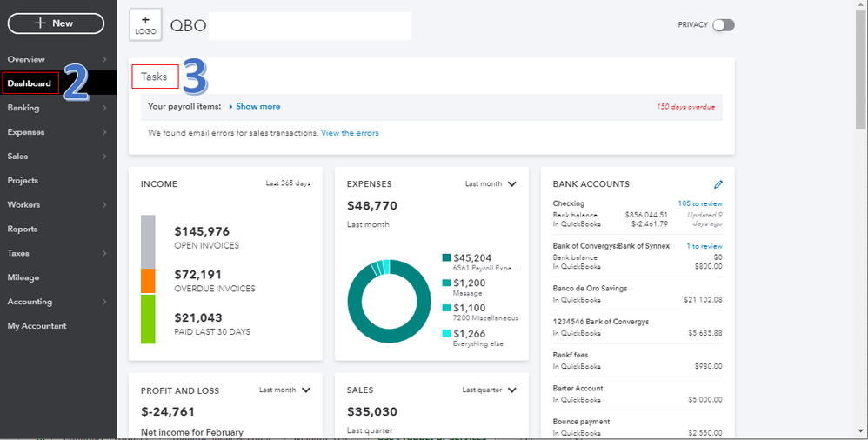The width and height of the screenshot is (868, 440).
Task: Select Dashboard in the left sidebar
Action: tap(30, 83)
